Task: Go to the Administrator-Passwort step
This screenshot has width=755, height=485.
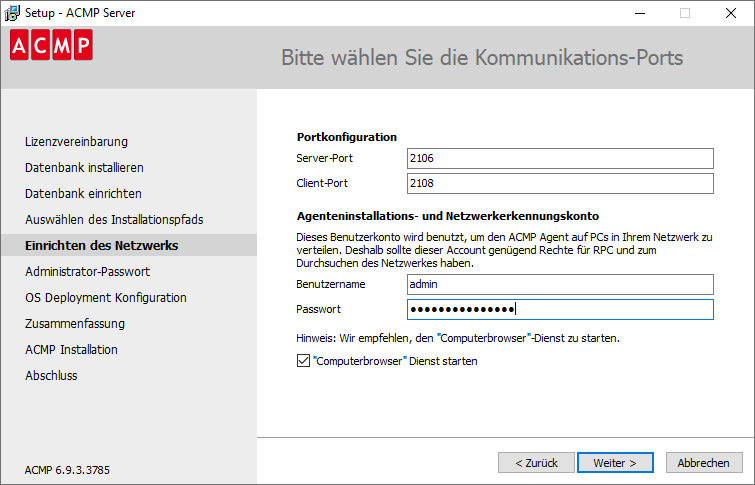Action: 88,272
